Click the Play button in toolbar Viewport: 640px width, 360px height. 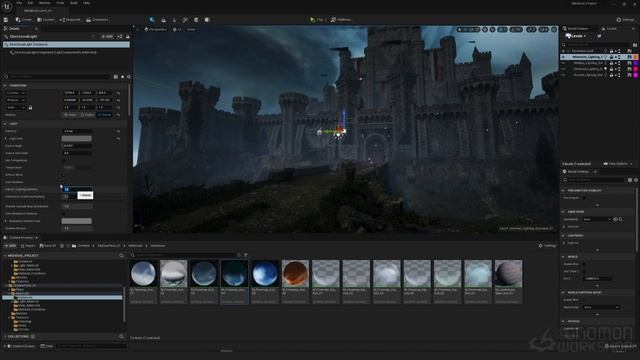[316, 20]
